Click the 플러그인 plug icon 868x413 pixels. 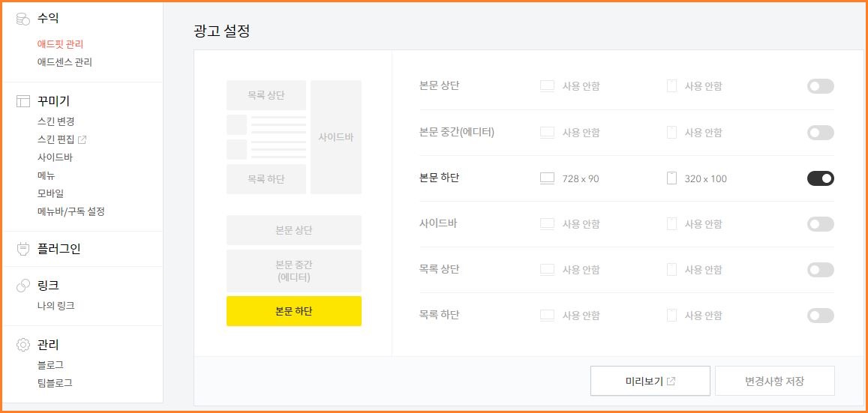23,250
